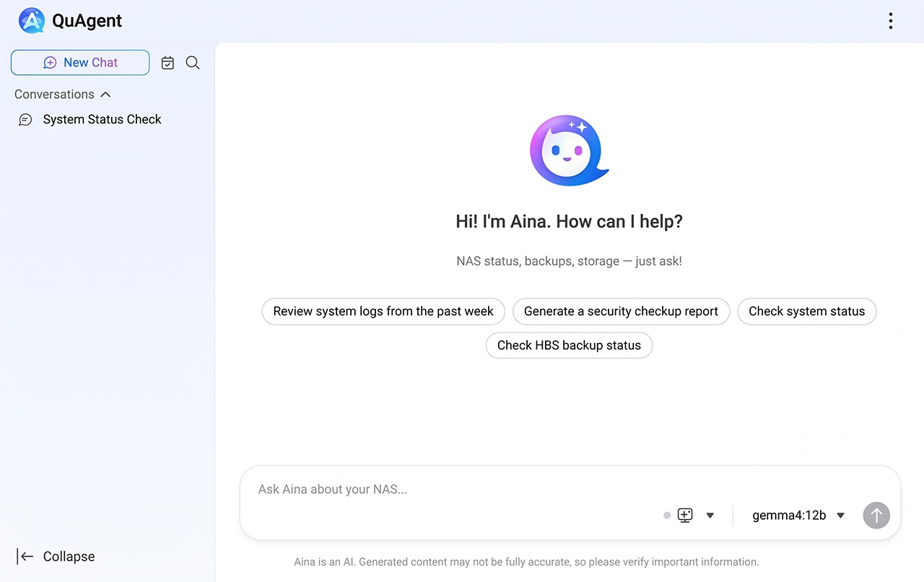Start a New Chat
This screenshot has width=924, height=582.
pyautogui.click(x=80, y=63)
